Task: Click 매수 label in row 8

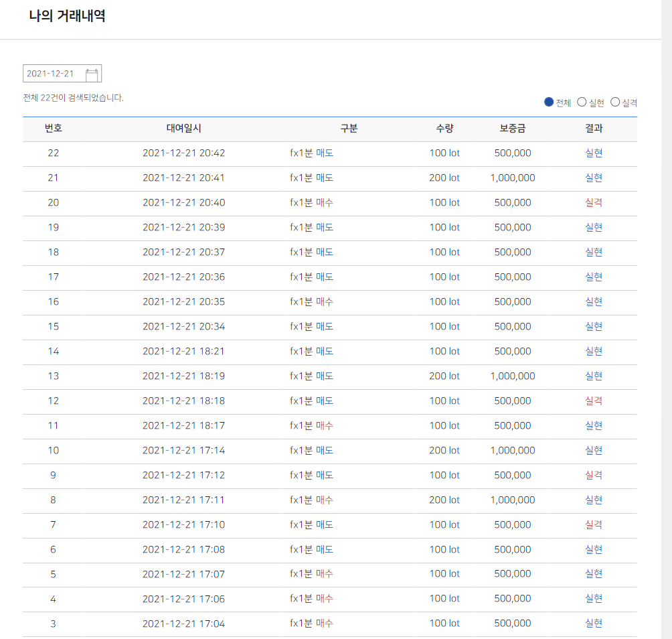Action: [325, 500]
